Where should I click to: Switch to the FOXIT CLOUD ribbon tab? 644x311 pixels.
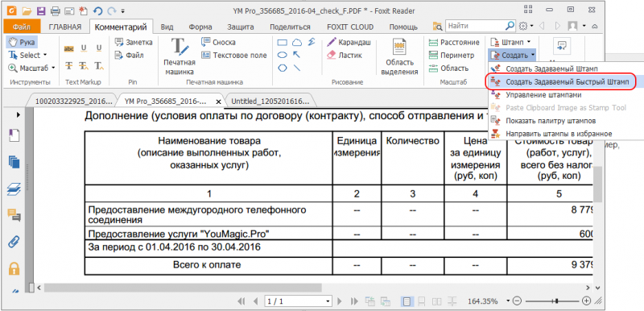coord(350,27)
